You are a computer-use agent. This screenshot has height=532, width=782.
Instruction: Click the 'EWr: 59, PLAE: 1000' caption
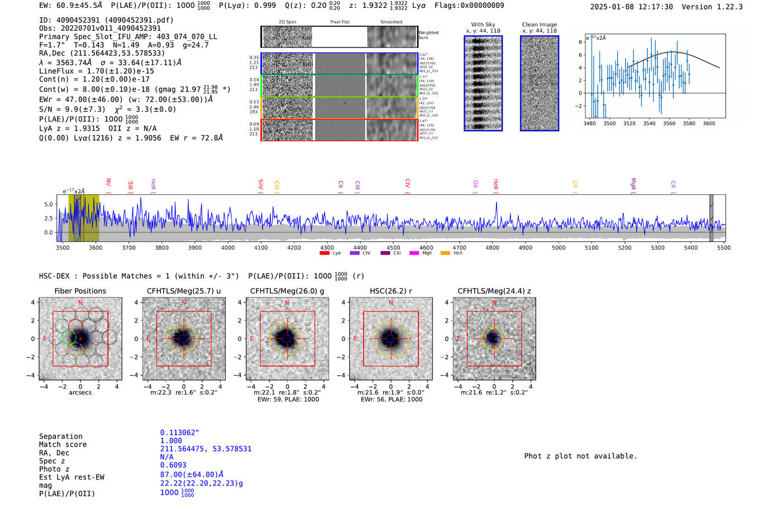pyautogui.click(x=288, y=399)
